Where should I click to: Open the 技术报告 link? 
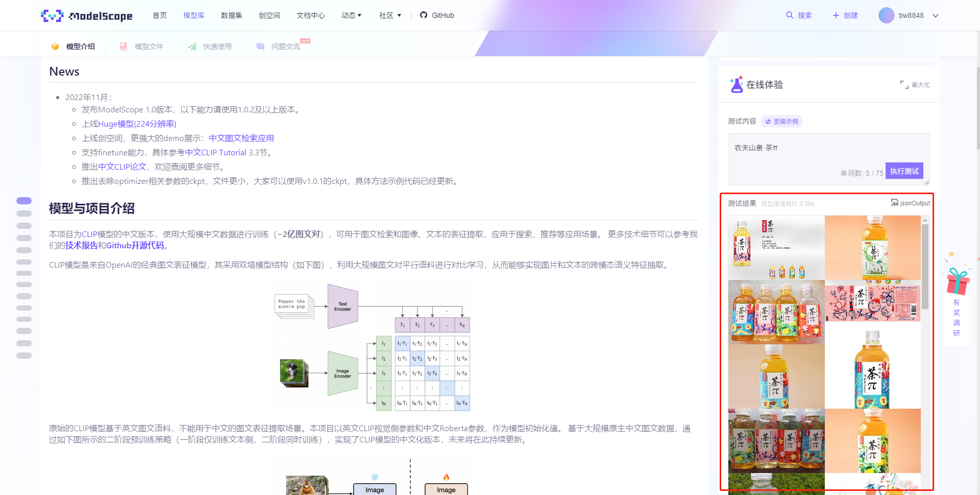(82, 245)
